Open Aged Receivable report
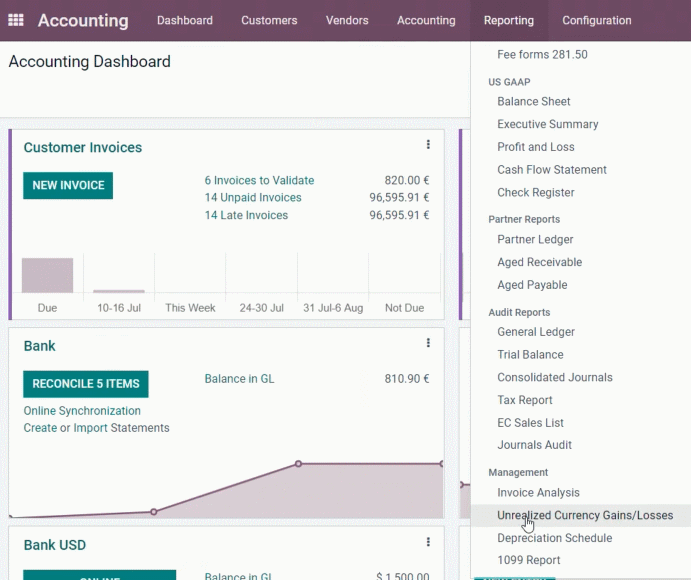This screenshot has width=691, height=580. [x=539, y=262]
